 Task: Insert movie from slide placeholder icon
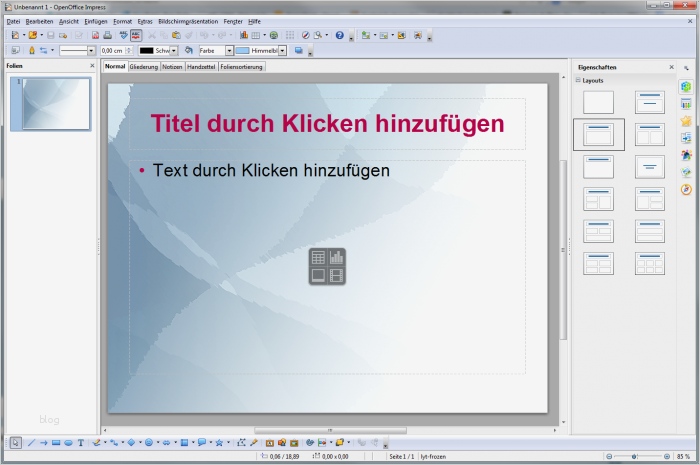tap(336, 275)
